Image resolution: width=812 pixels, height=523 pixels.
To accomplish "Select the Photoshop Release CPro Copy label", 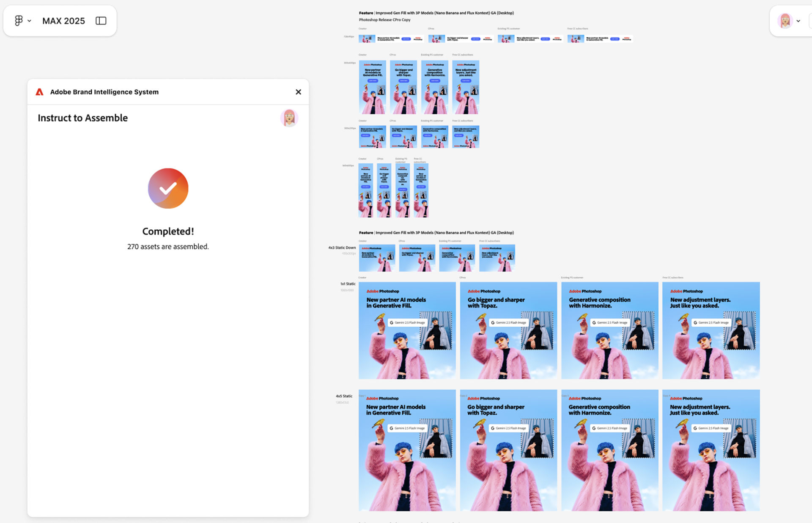I will coord(385,20).
